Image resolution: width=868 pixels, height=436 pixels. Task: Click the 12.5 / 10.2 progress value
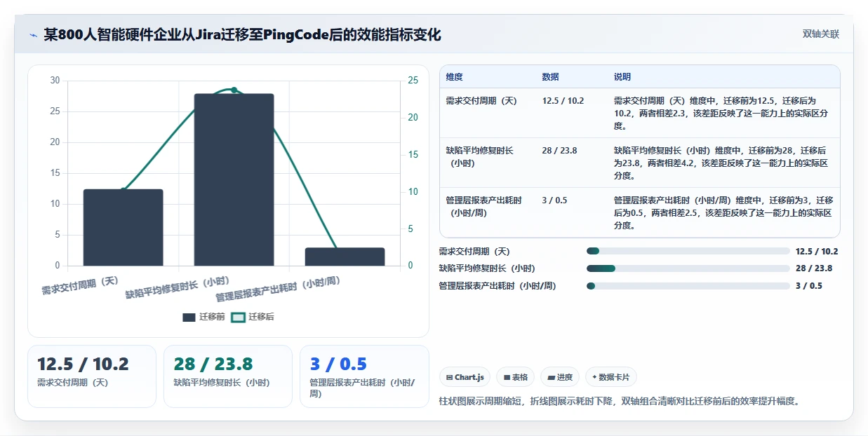pos(817,251)
